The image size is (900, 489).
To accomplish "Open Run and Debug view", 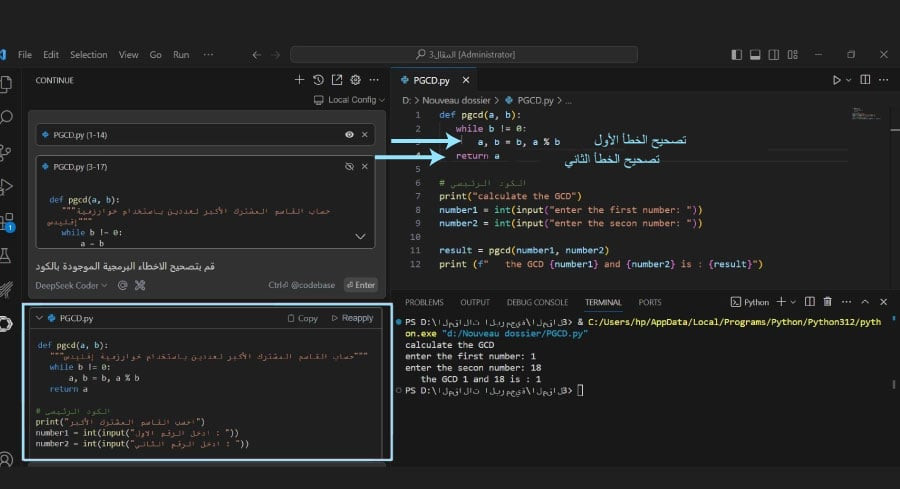I will point(6,187).
